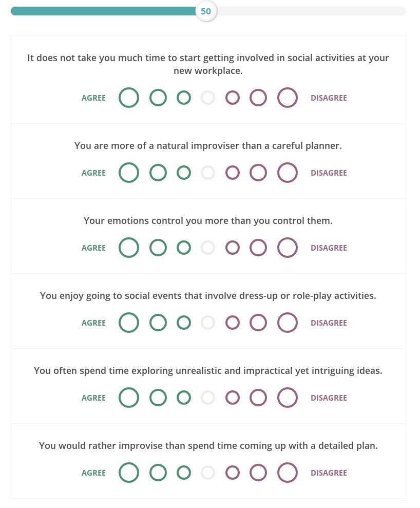Viewport: 420px width, 508px height.
Task: Choose strongest disagree for unrealistic ideas statement
Action: [287, 398]
